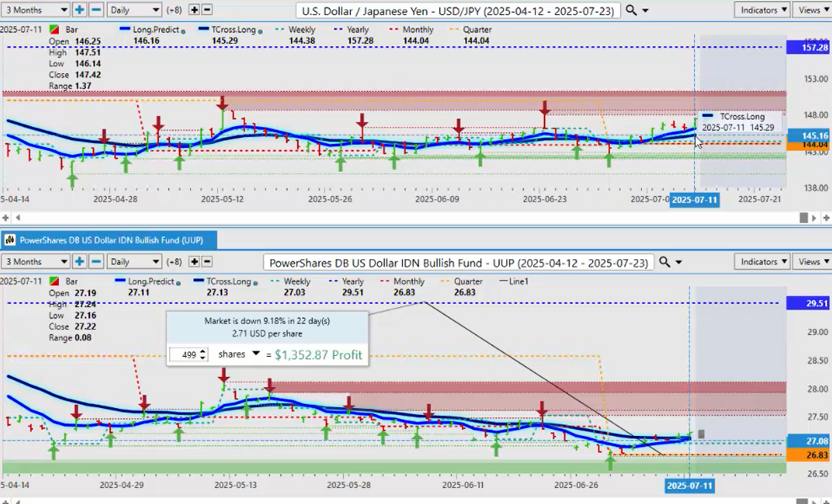This screenshot has height=504, width=832.
Task: Open the Indicators button on the UUP chart
Action: click(x=761, y=262)
